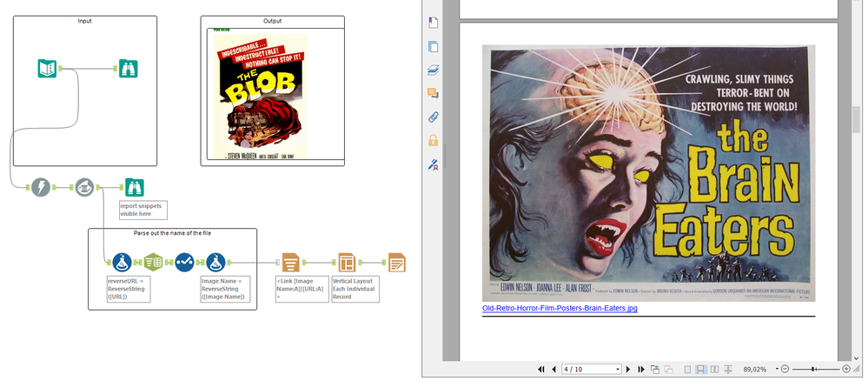This screenshot has width=868, height=381.
Task: Go to previous PDF page
Action: click(553, 370)
